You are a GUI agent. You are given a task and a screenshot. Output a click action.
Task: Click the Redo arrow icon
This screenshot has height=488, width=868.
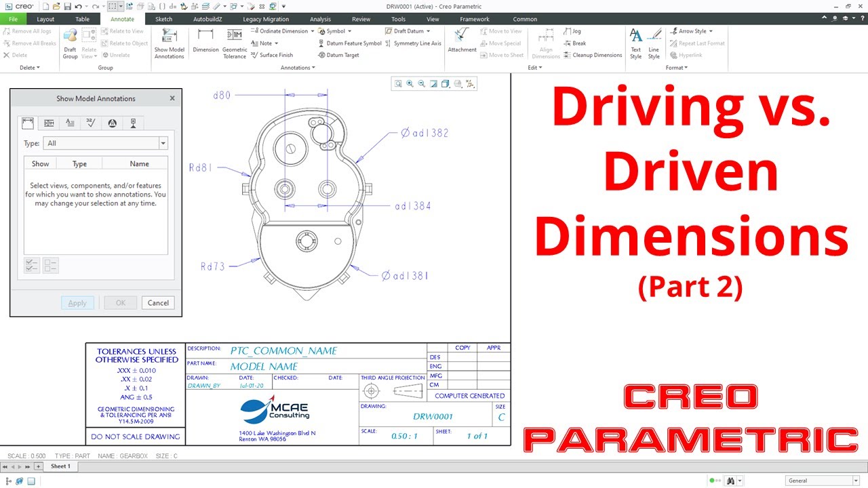(95, 7)
